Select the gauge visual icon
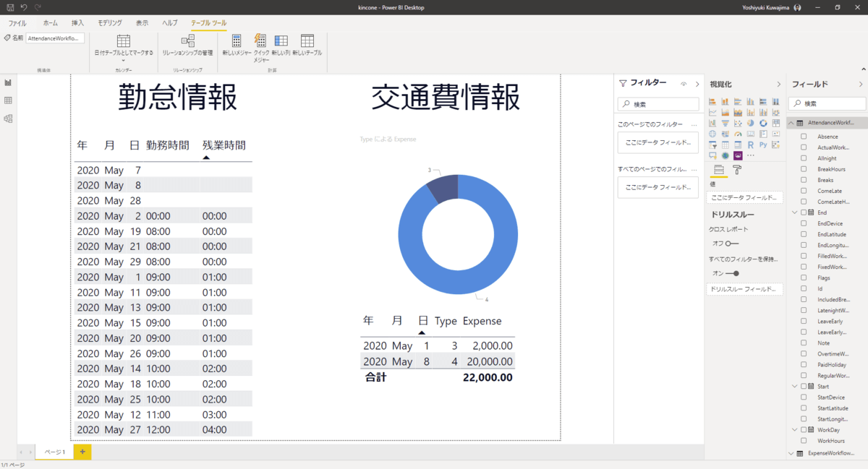Image resolution: width=868 pixels, height=469 pixels. click(x=738, y=134)
